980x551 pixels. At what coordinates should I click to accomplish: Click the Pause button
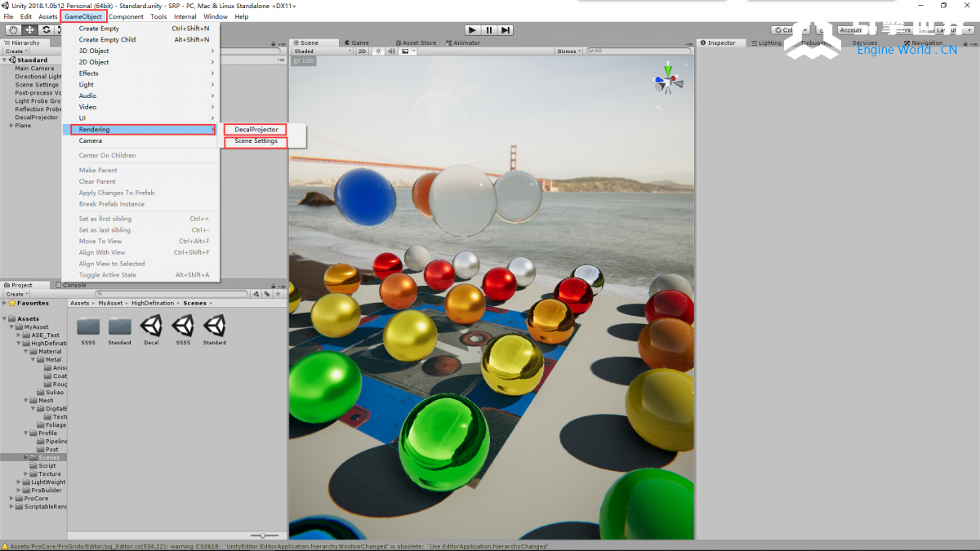(489, 30)
